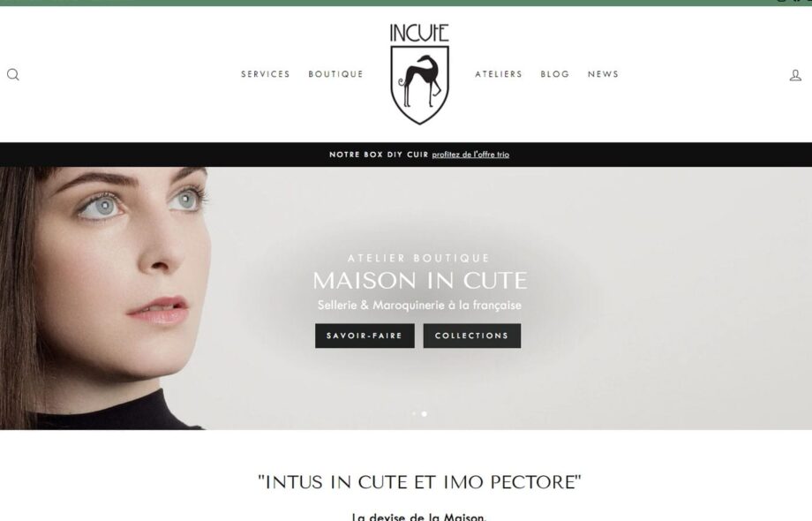
Task: Follow the "profitez de l'offre trio" link
Action: (470, 155)
